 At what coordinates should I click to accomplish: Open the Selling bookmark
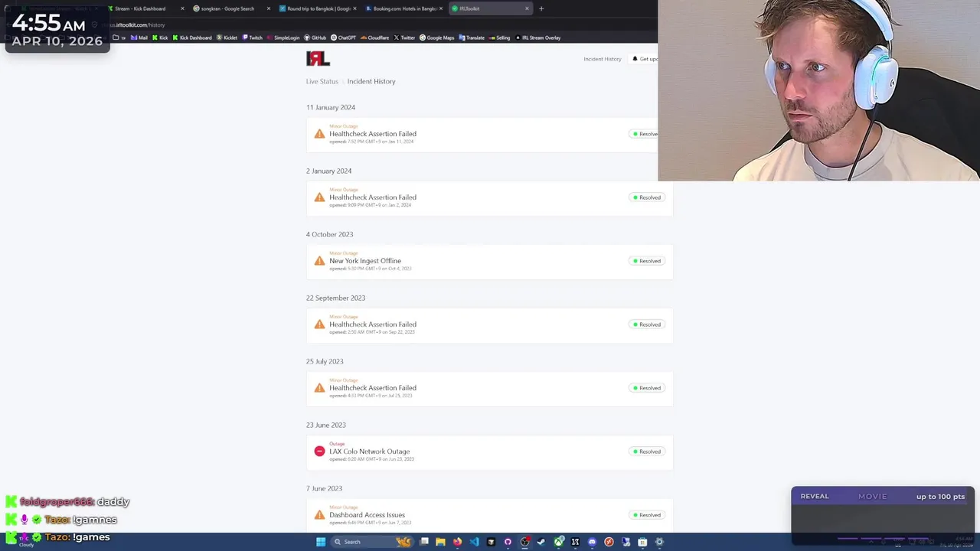(499, 37)
